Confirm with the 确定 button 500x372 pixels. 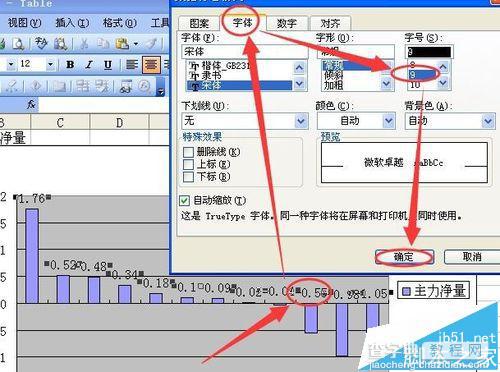[x=404, y=257]
